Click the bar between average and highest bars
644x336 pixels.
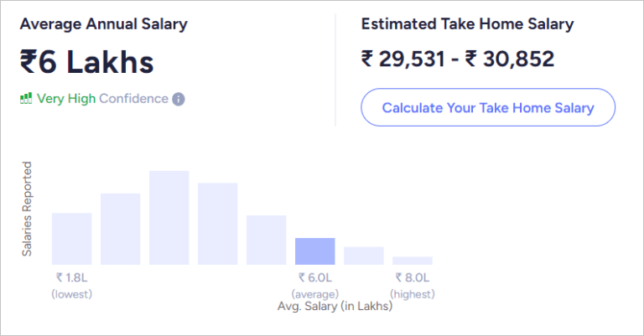coord(363,256)
